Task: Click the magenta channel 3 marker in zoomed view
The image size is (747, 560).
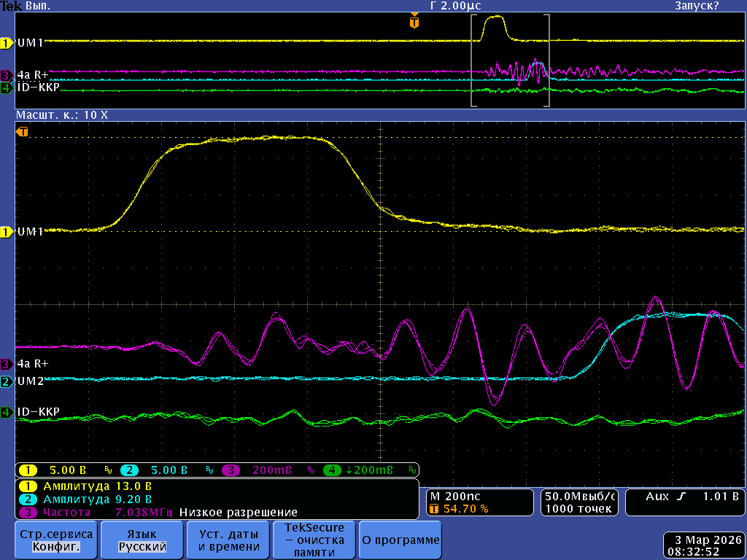Action: coord(7,363)
